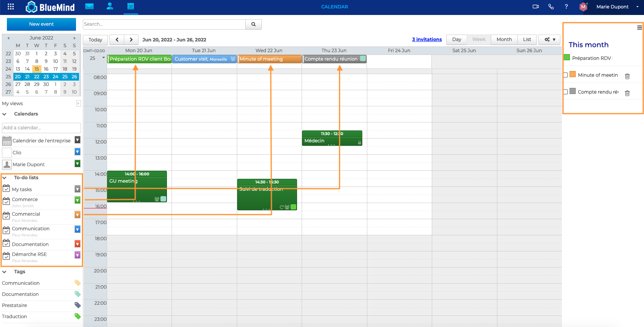Create a New event
The height and width of the screenshot is (327, 644).
(41, 24)
